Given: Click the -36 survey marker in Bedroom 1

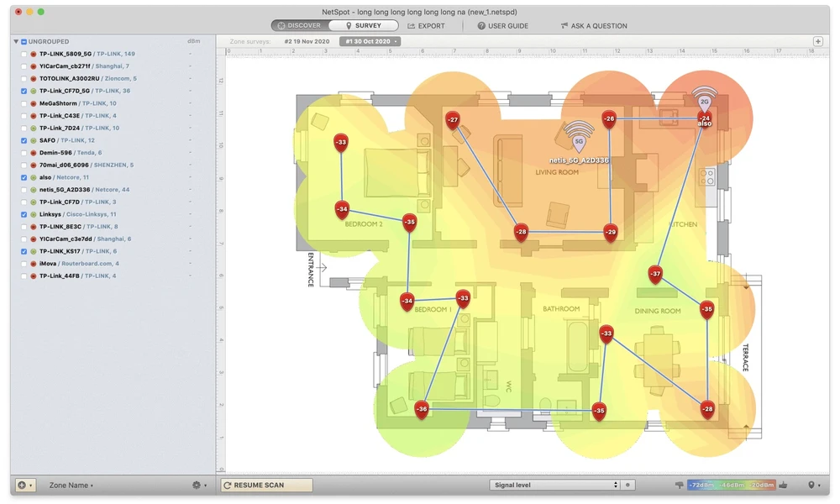Looking at the screenshot, I should coord(422,411).
